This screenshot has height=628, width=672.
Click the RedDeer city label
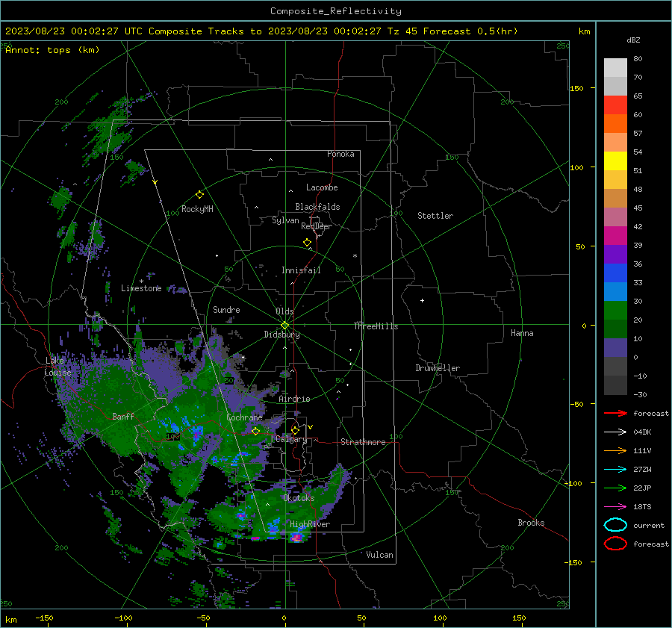[x=317, y=226]
